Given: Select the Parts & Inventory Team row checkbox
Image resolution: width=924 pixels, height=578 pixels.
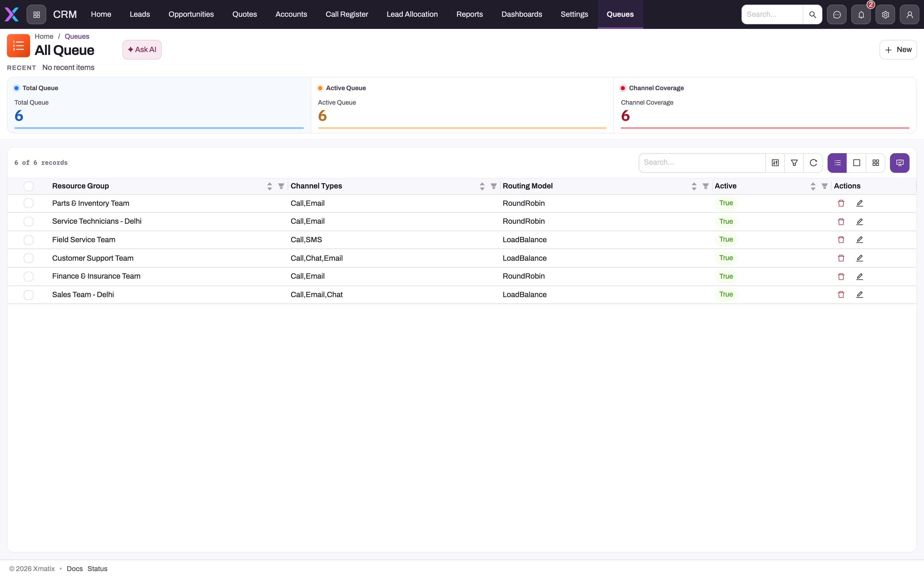Looking at the screenshot, I should click(x=29, y=203).
